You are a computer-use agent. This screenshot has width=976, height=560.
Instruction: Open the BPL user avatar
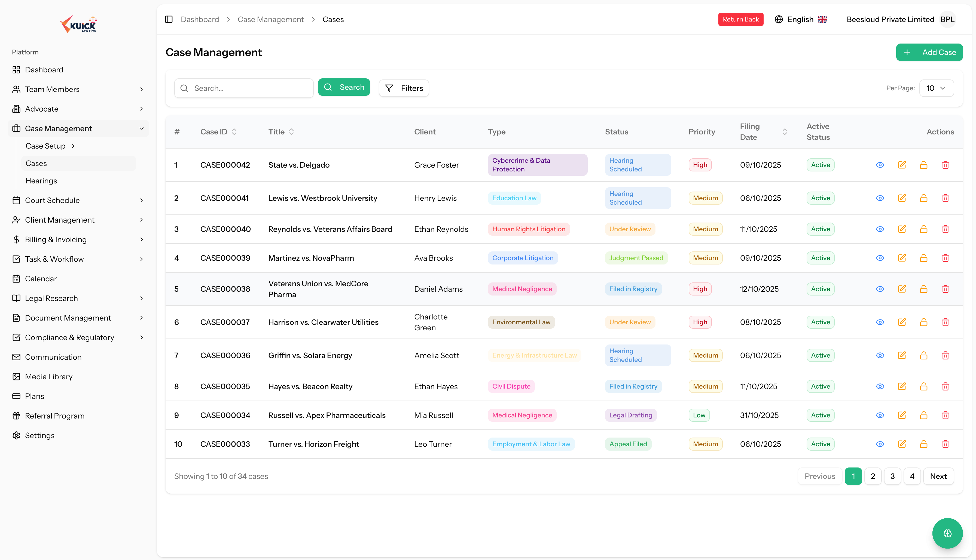click(947, 19)
